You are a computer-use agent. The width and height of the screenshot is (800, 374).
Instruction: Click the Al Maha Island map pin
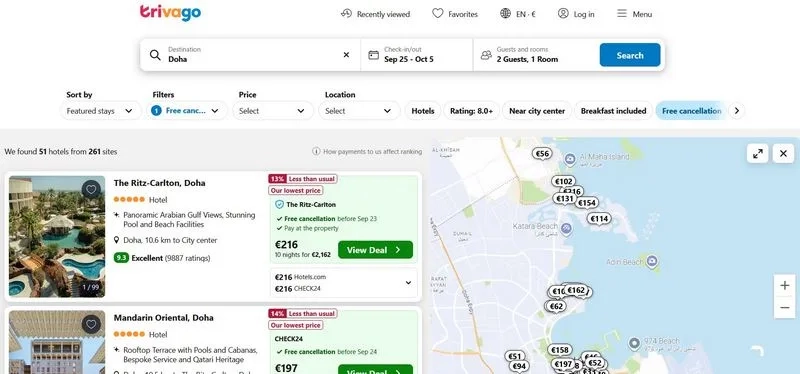[x=570, y=160]
